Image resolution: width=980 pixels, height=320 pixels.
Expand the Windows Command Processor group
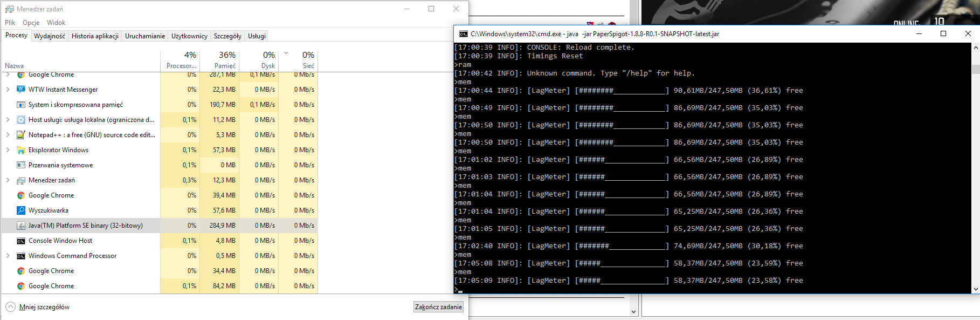point(8,256)
